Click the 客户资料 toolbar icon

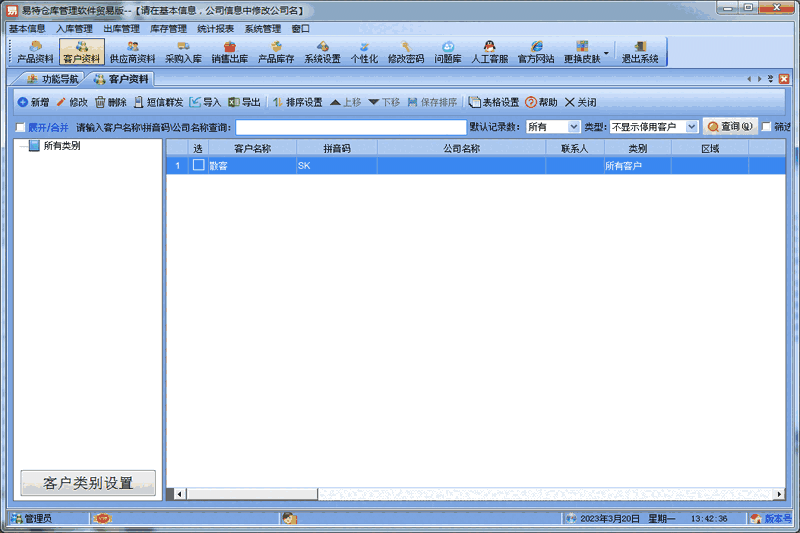click(x=82, y=52)
